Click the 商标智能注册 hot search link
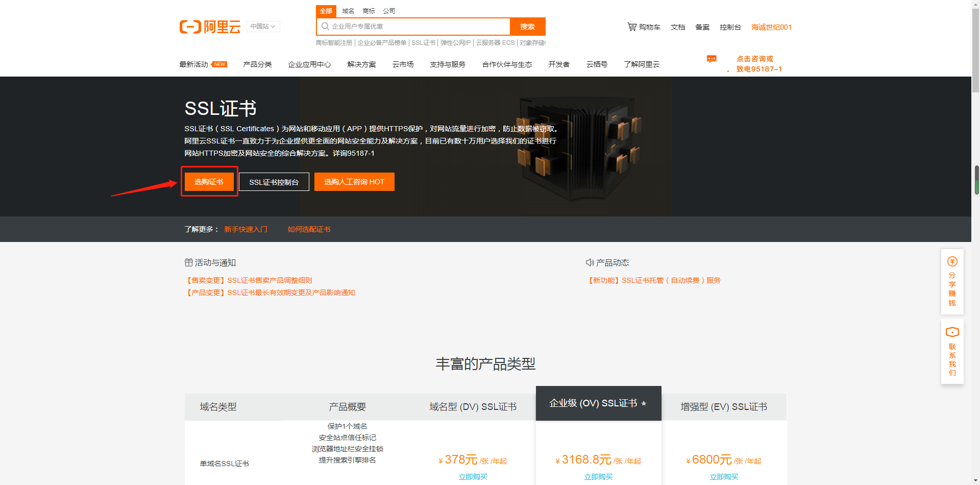980x485 pixels. [334, 43]
